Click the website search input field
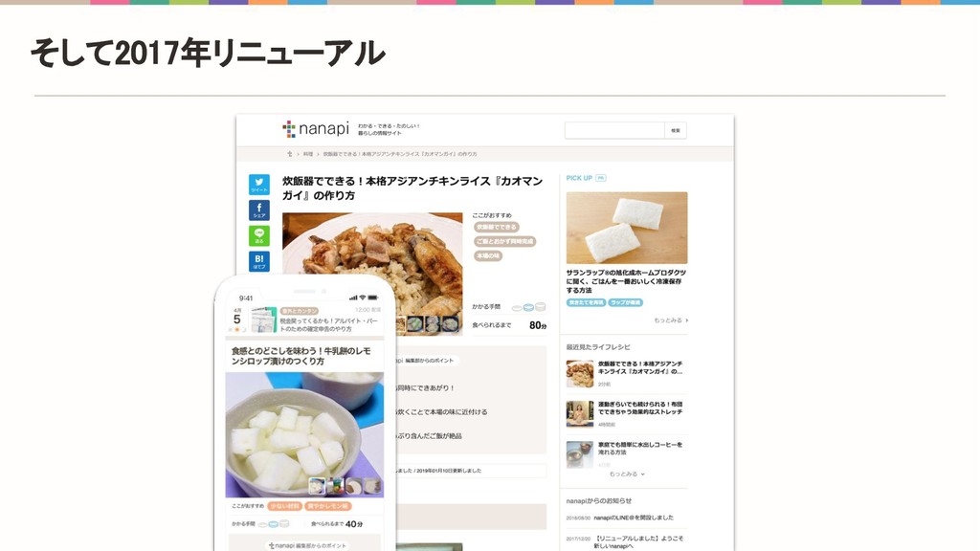Viewport: 980px width, 551px height. [614, 130]
